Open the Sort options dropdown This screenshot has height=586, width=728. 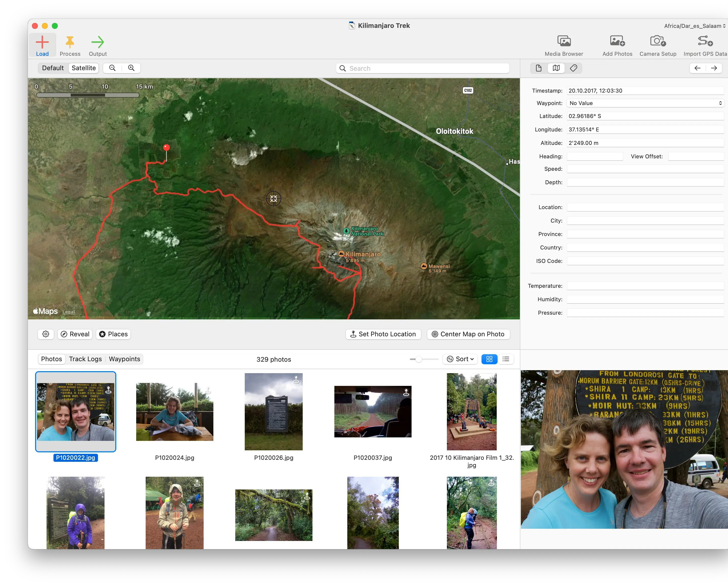click(460, 359)
